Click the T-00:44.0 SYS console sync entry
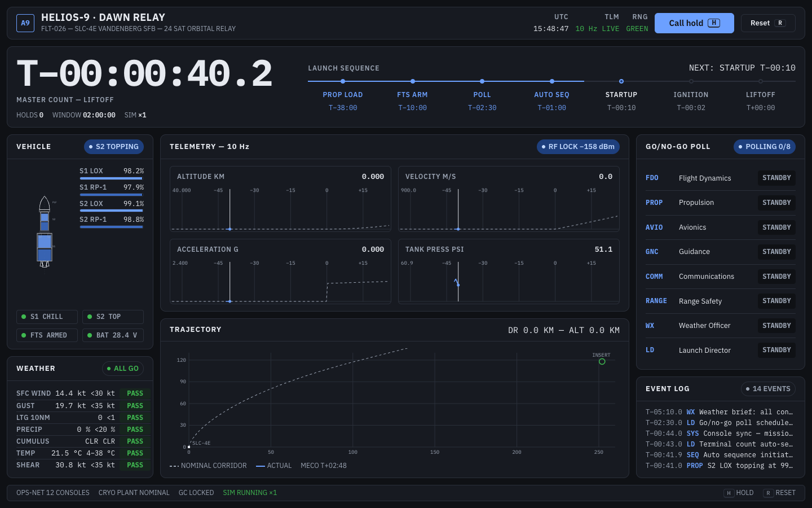The height and width of the screenshot is (508, 812). click(720, 433)
